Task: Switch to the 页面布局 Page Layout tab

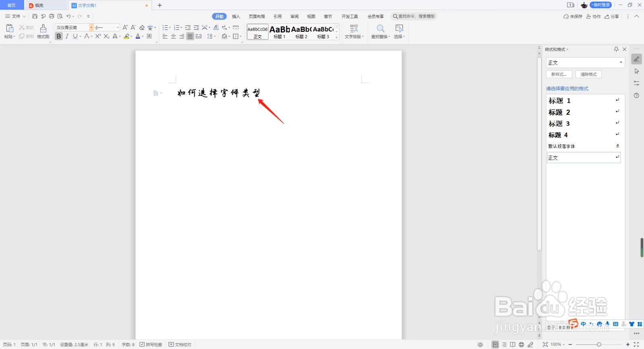Action: click(257, 17)
